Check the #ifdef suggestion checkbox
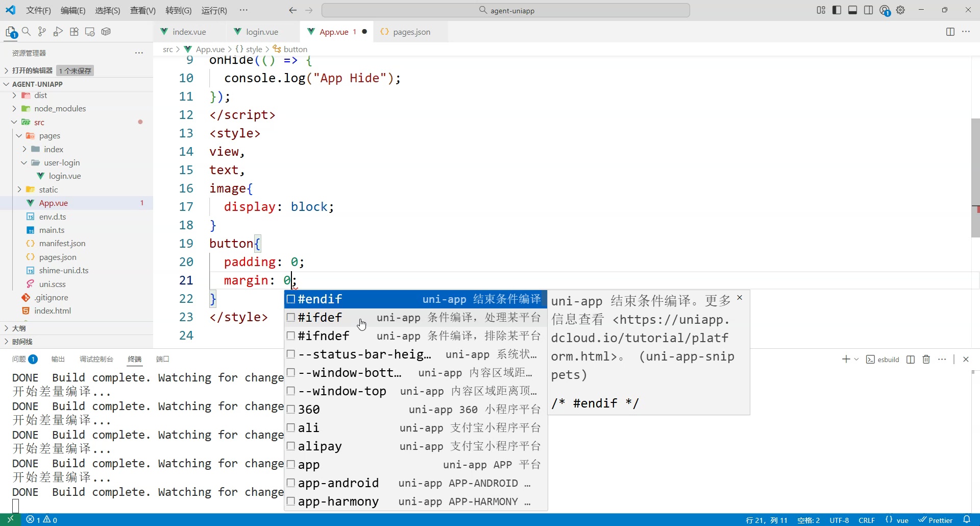 coord(291,318)
